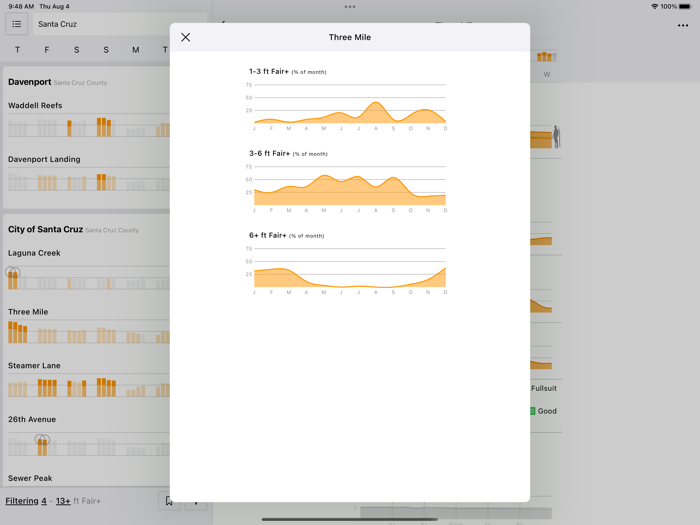Close the Three Mile statistics popup
Screen dimensions: 700x525
pyautogui.click(x=186, y=38)
